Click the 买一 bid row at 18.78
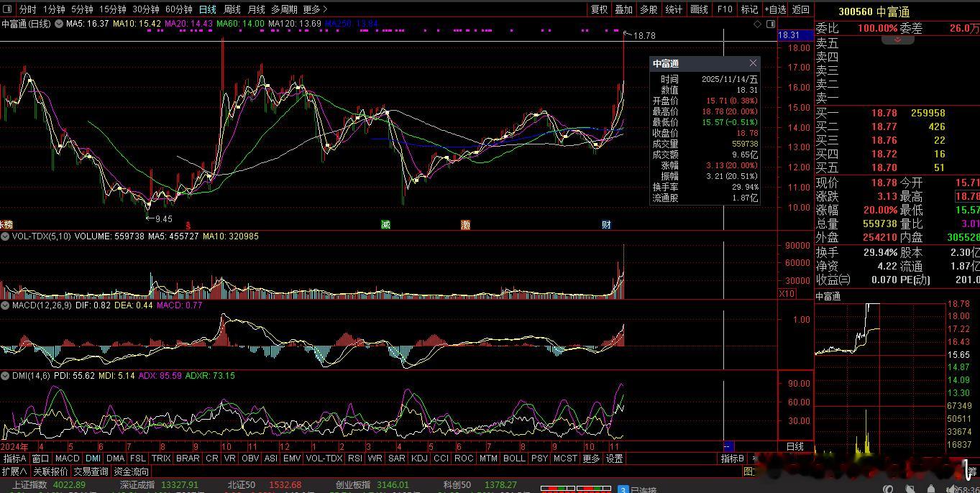980x493 pixels. coord(897,113)
